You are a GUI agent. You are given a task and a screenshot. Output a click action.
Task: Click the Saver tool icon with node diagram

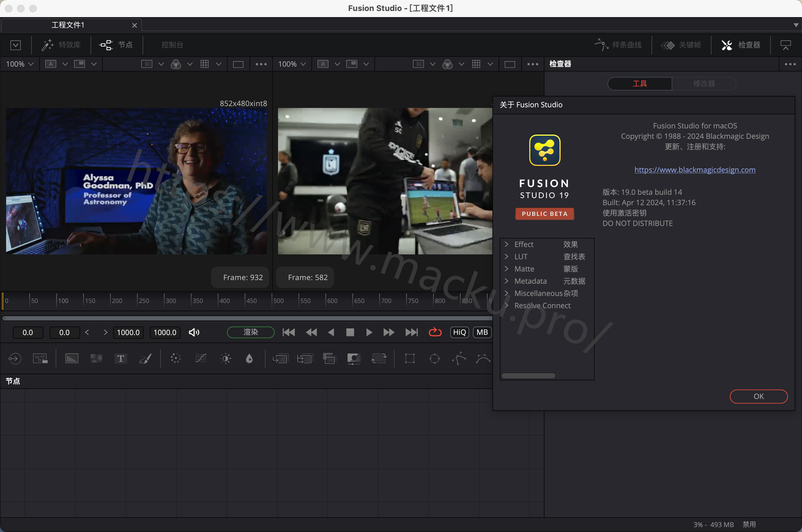40,359
